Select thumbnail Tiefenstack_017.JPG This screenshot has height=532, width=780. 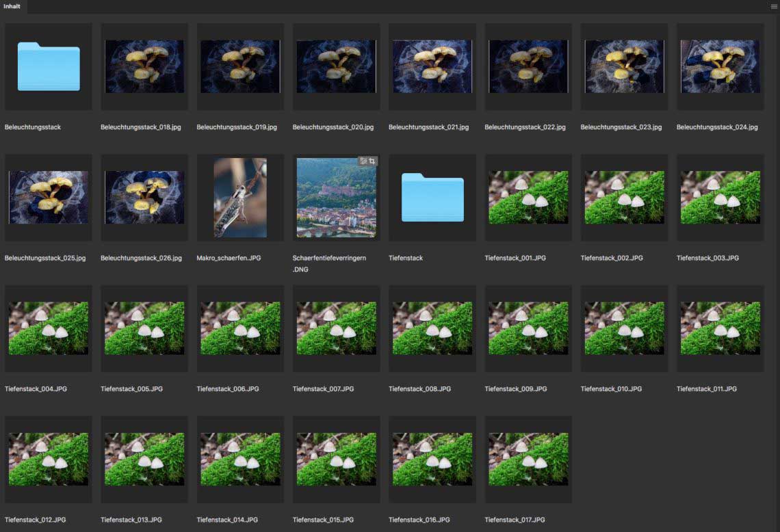(x=528, y=459)
